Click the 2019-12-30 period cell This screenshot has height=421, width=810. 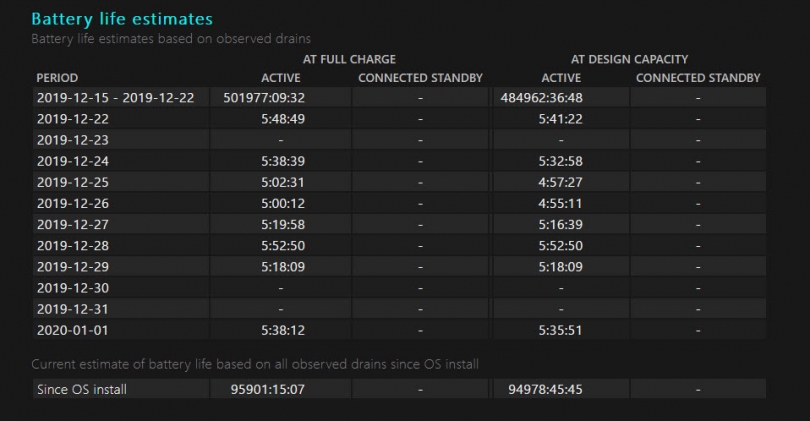[72, 287]
